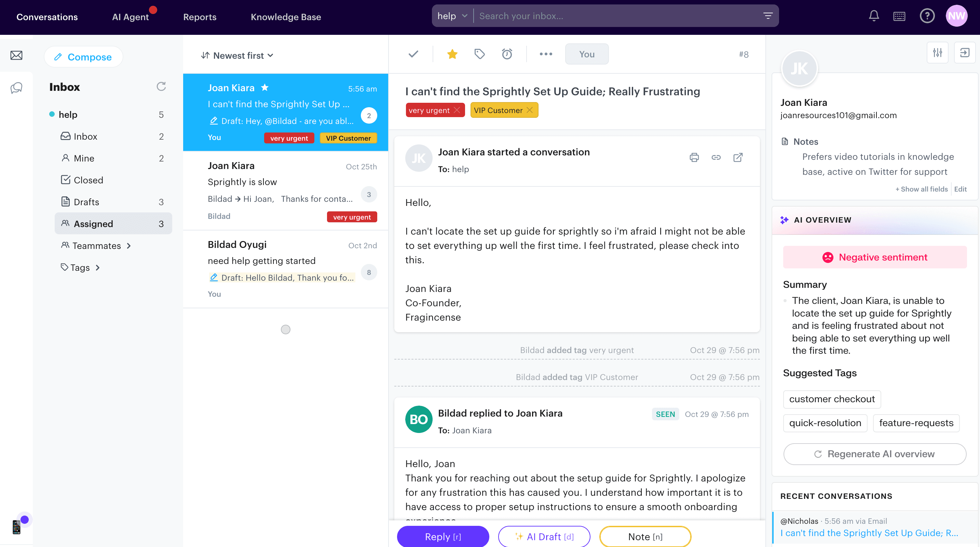Expand the Teammates section
The height and width of the screenshot is (547, 980).
pyautogui.click(x=96, y=246)
